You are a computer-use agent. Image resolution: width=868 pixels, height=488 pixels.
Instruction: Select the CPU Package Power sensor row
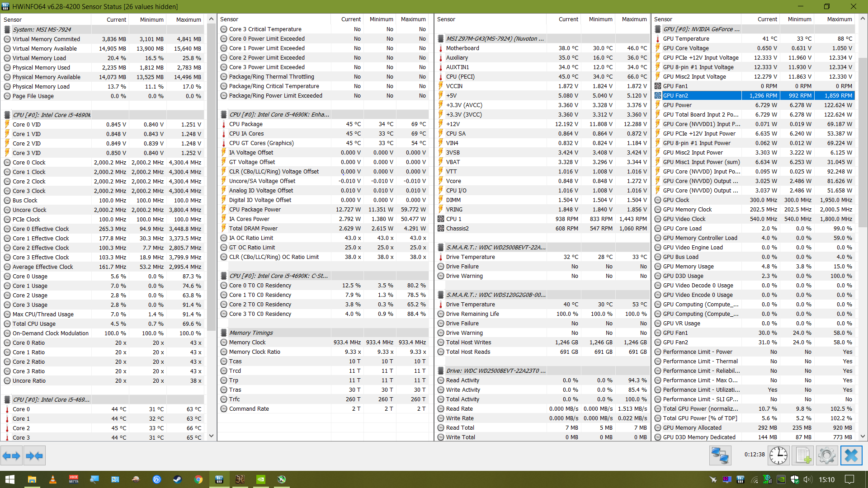click(255, 209)
